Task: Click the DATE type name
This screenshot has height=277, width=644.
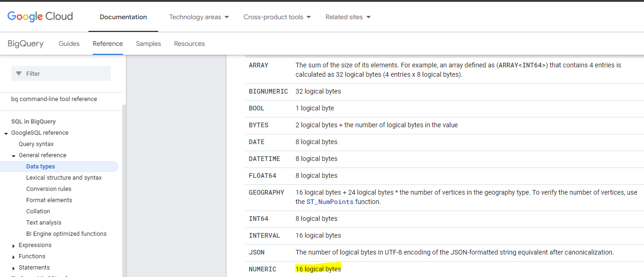Action: [256, 142]
